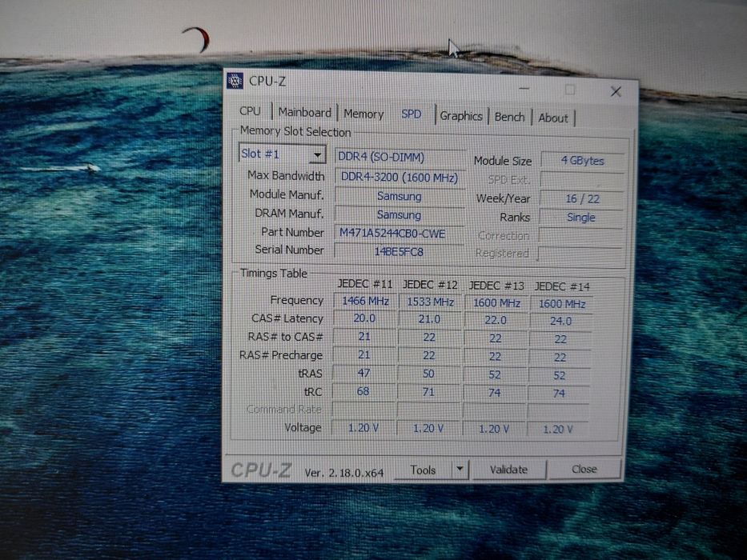Image resolution: width=747 pixels, height=560 pixels.
Task: Open the Tools dropdown arrow
Action: pos(460,469)
